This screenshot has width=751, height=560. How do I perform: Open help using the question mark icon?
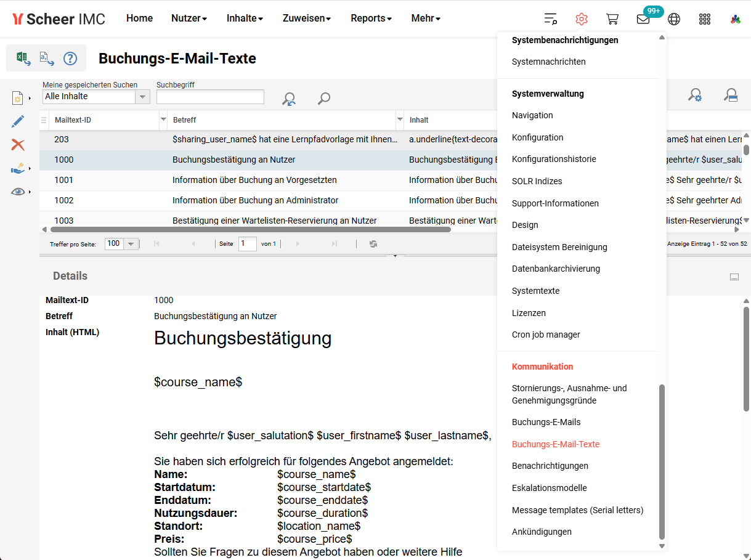70,59
